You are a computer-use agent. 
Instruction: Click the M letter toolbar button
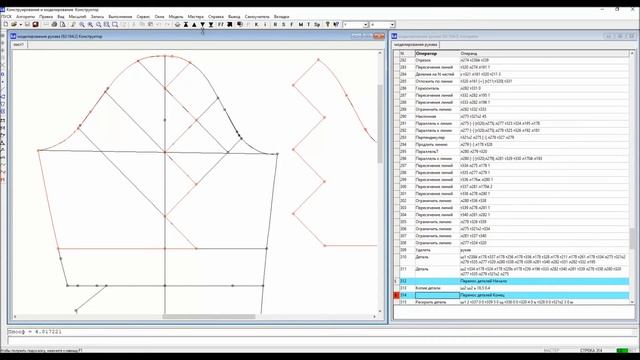point(300,24)
